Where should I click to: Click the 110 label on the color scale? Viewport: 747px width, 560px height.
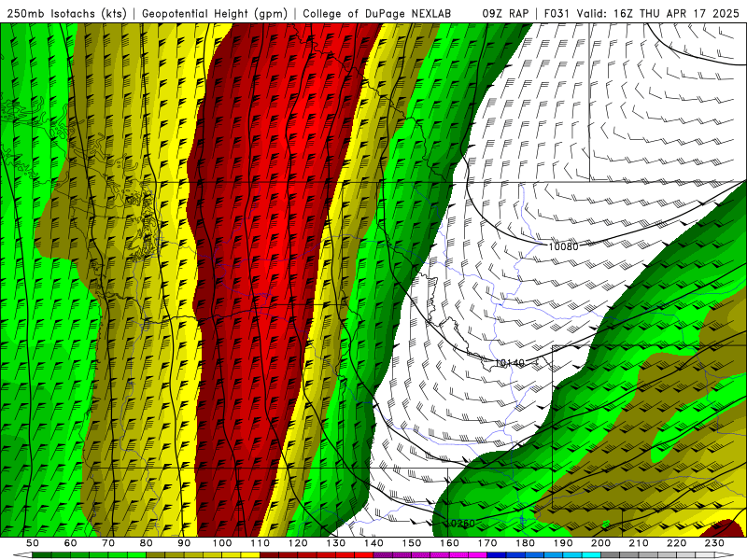coord(261,543)
